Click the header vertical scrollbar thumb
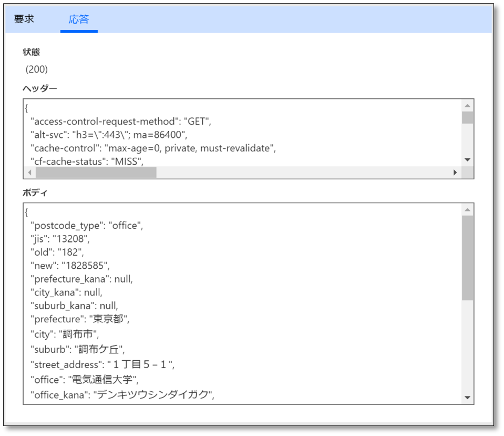Viewport: 504px width, 436px height. click(467, 117)
